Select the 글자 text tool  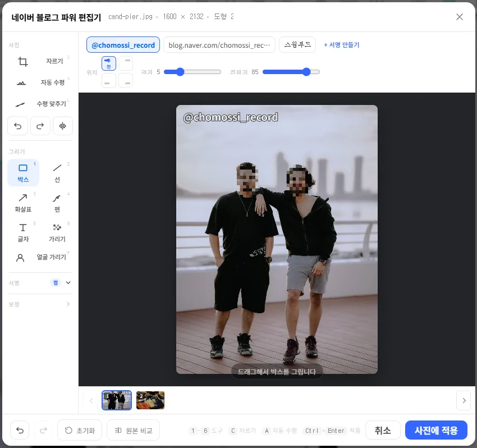pos(23,232)
